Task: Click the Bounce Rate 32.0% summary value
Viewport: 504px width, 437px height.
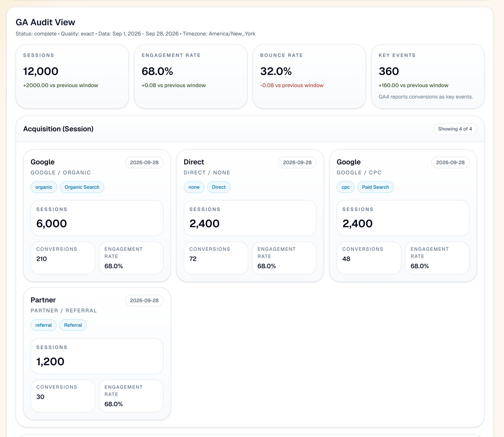Action: pyautogui.click(x=276, y=71)
